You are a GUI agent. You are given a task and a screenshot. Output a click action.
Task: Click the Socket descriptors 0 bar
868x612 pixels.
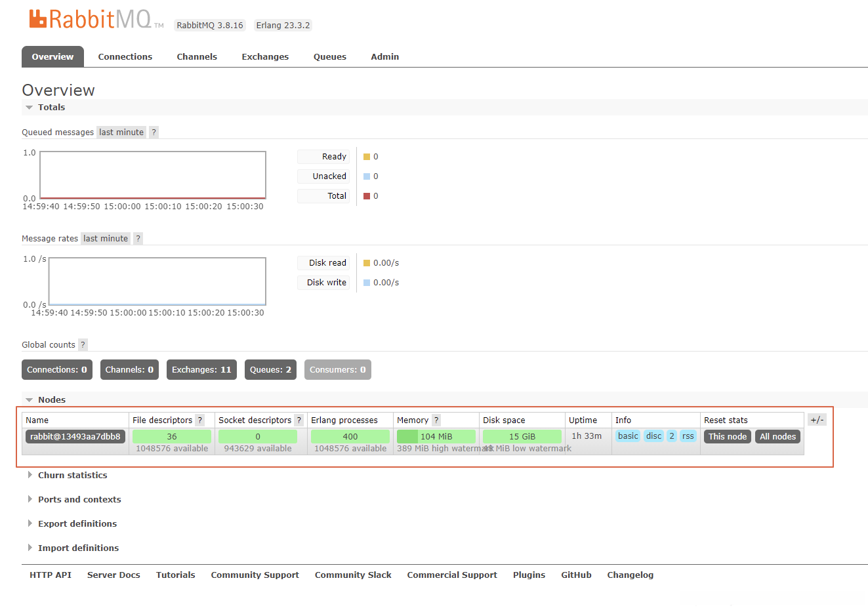[258, 437]
